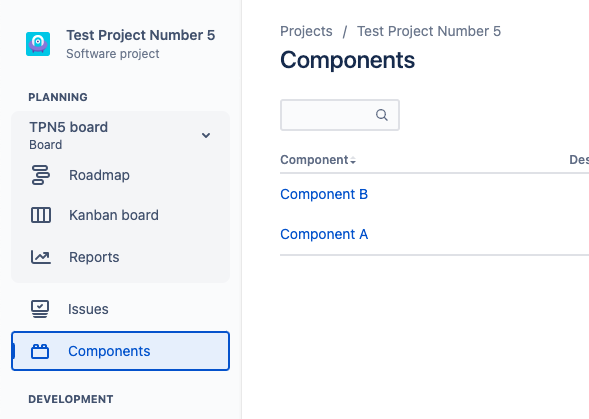The height and width of the screenshot is (419, 589).
Task: Focus the components search field
Action: [340, 115]
